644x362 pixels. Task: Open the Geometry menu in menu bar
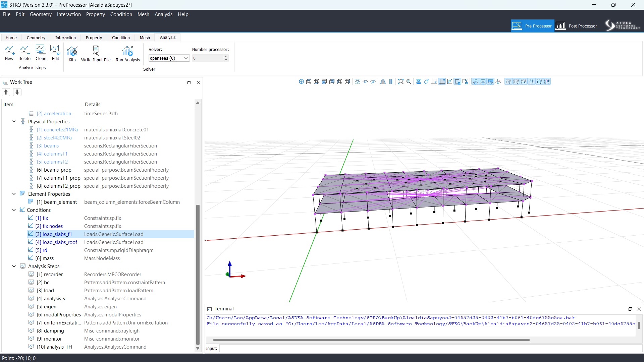pyautogui.click(x=41, y=14)
